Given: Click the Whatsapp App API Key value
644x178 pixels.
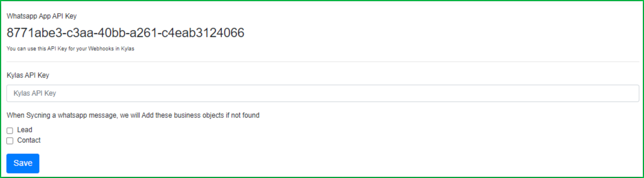Looking at the screenshot, I should [125, 33].
